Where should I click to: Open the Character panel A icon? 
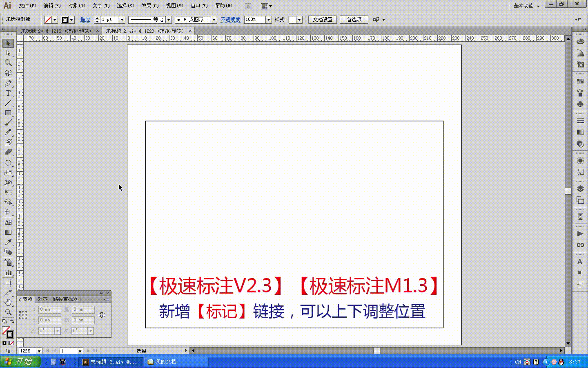580,262
